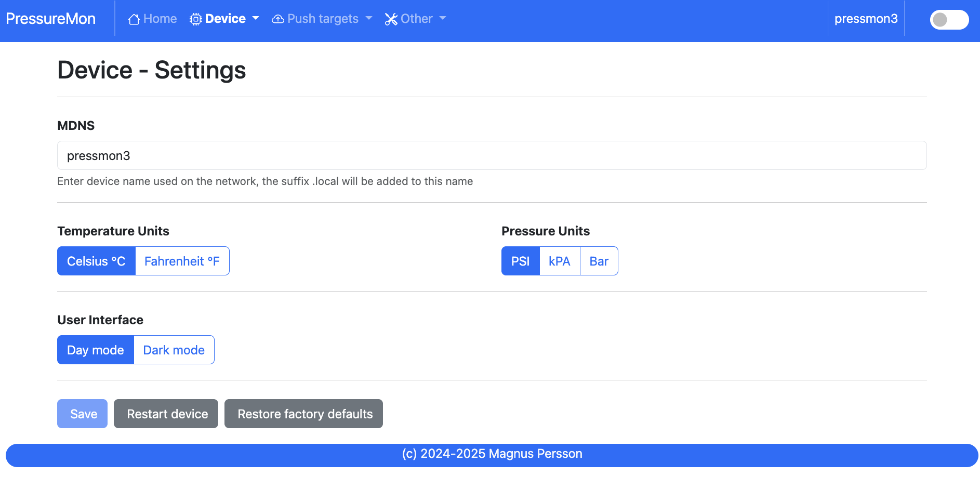Click the Home house icon

pyautogui.click(x=134, y=19)
